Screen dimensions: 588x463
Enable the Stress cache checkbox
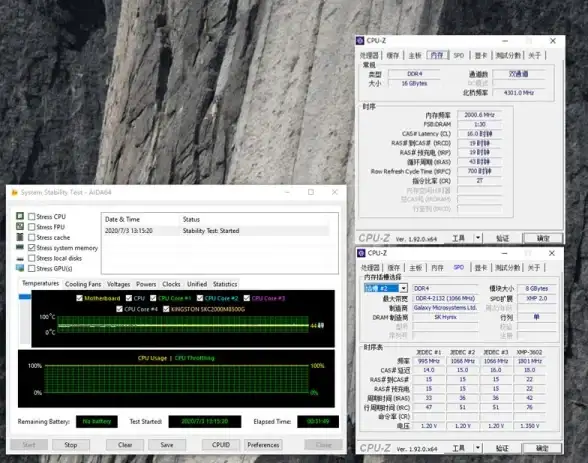coord(32,237)
